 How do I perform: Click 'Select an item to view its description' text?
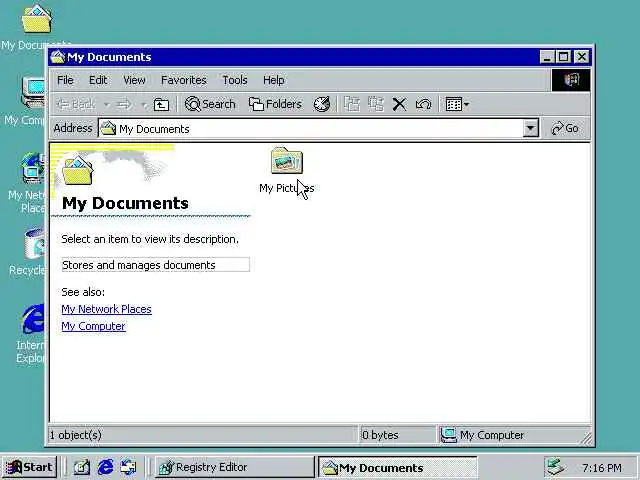[150, 239]
